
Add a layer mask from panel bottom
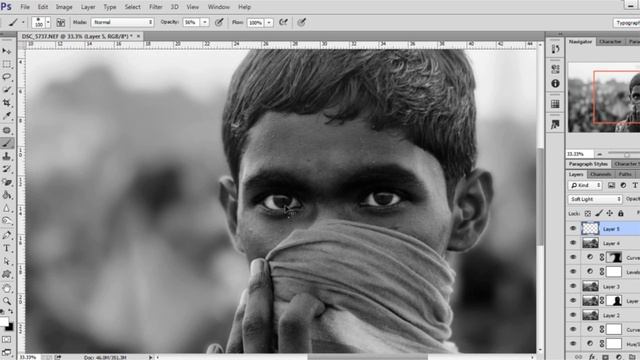coord(605,357)
